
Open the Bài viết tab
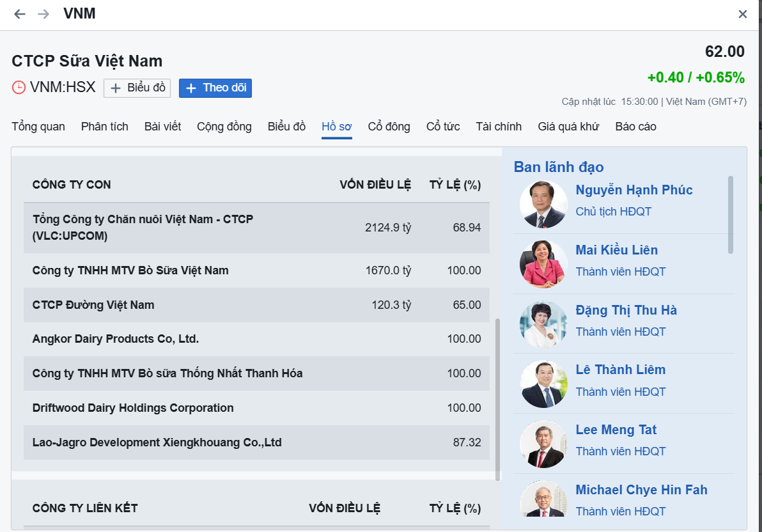tap(162, 127)
